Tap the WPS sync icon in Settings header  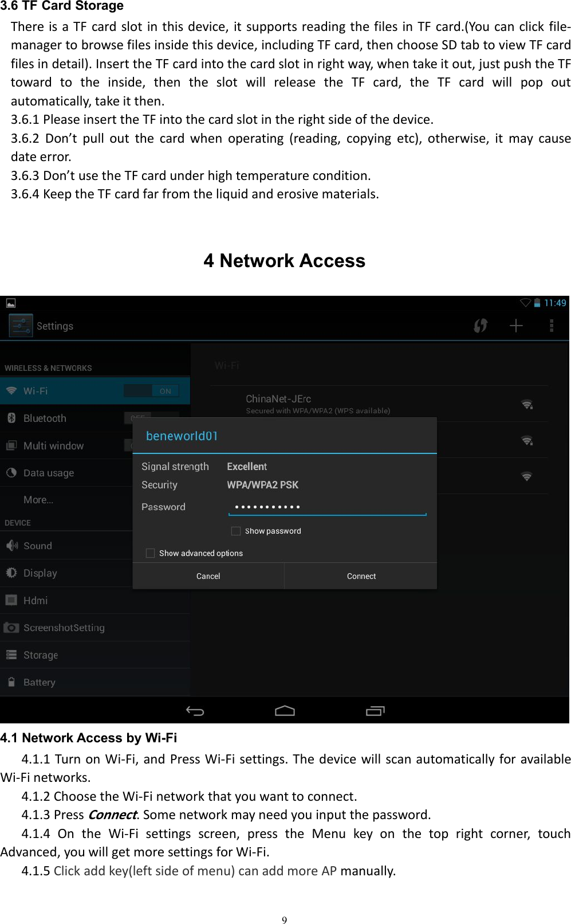pyautogui.click(x=481, y=326)
